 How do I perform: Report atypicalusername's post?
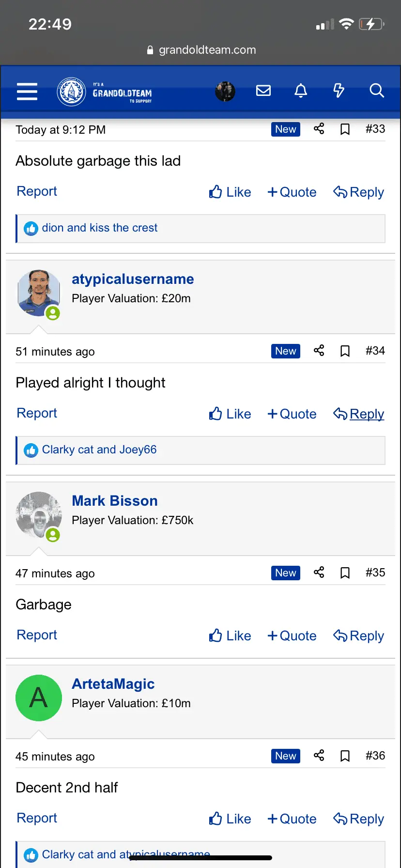[37, 413]
